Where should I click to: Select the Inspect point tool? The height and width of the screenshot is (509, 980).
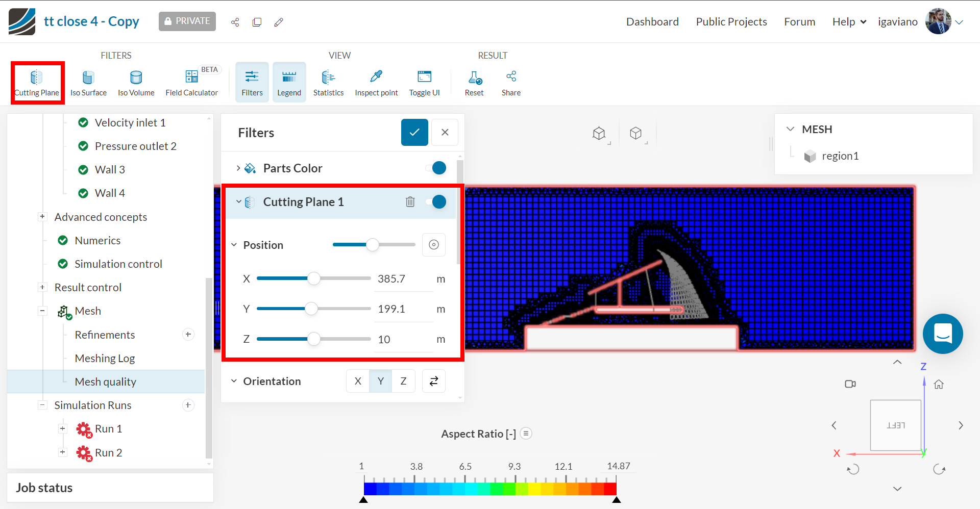tap(376, 82)
